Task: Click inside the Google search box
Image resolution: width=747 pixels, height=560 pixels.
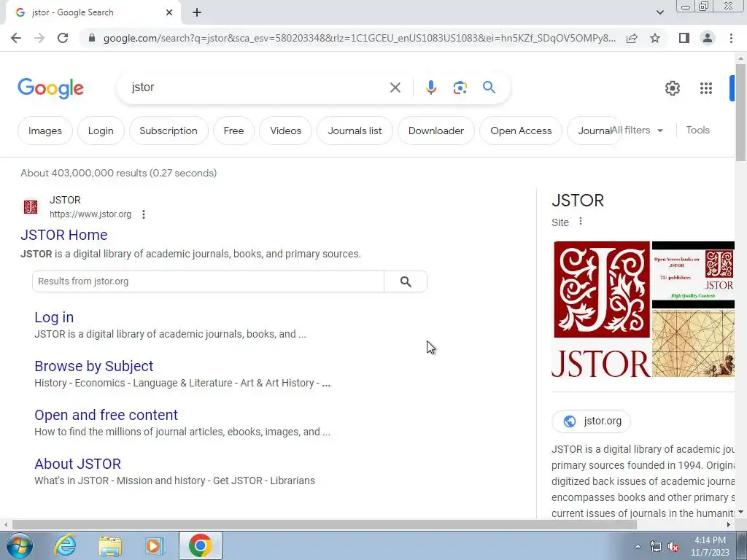Action: pyautogui.click(x=258, y=87)
